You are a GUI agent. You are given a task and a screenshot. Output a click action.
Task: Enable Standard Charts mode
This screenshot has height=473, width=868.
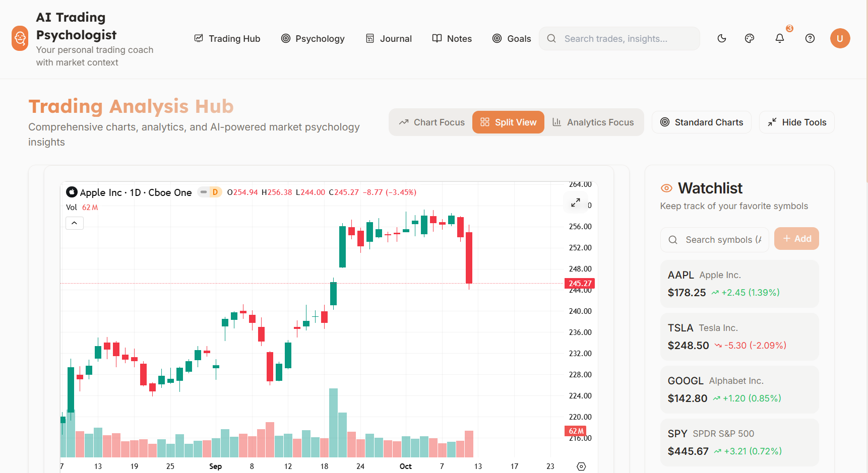click(701, 122)
